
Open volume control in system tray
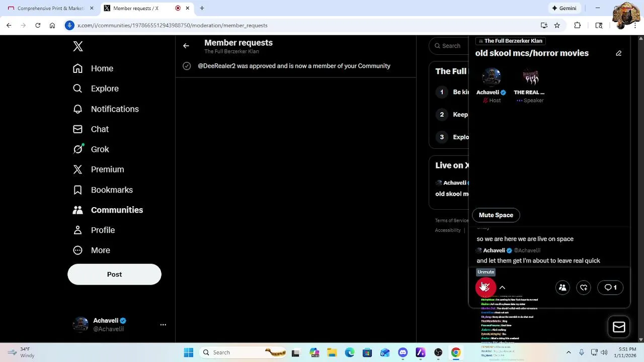click(x=604, y=352)
